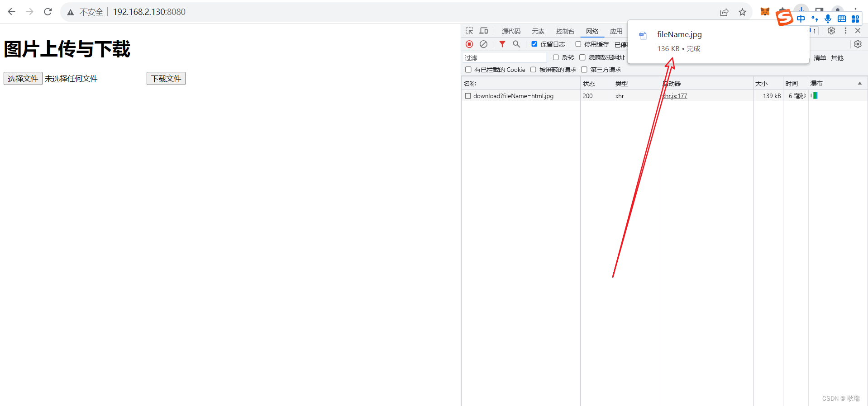Select the download?fileName=html.jpg row checkbox
The height and width of the screenshot is (406, 868).
tap(468, 96)
